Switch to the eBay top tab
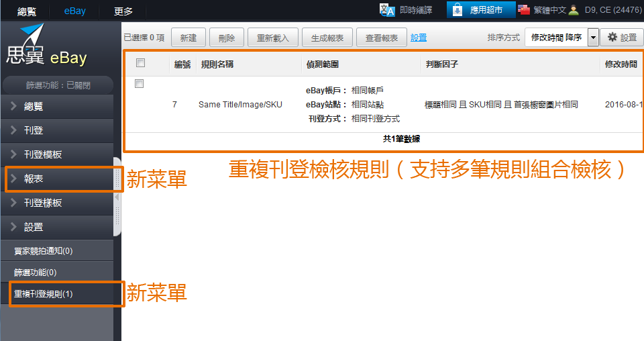The height and width of the screenshot is (341, 644). [x=74, y=11]
